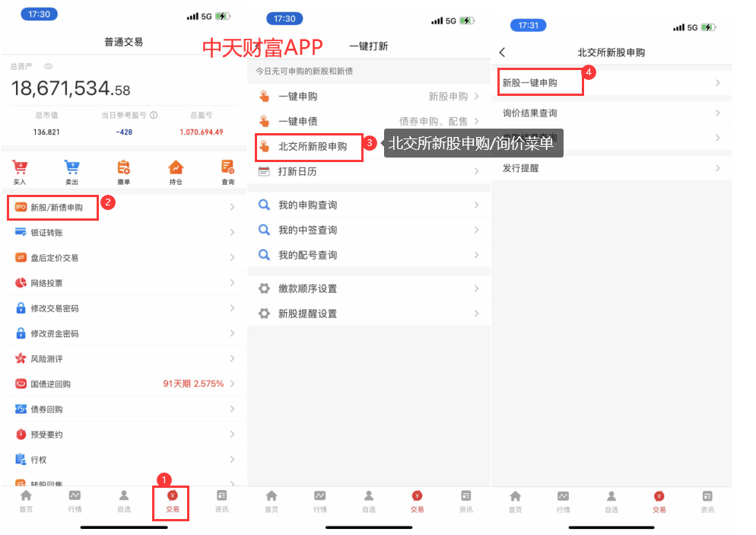Image resolution: width=756 pixels, height=535 pixels.
Task: Open 询价结果查询 row
Action: [611, 113]
